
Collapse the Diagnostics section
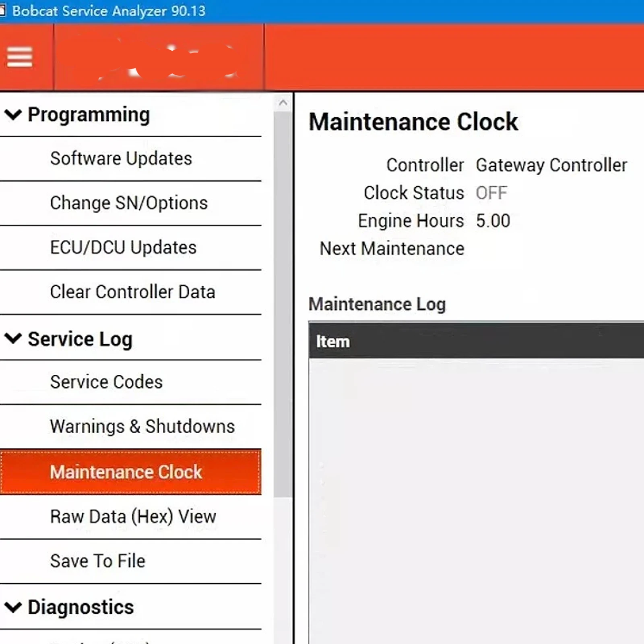pyautogui.click(x=13, y=607)
